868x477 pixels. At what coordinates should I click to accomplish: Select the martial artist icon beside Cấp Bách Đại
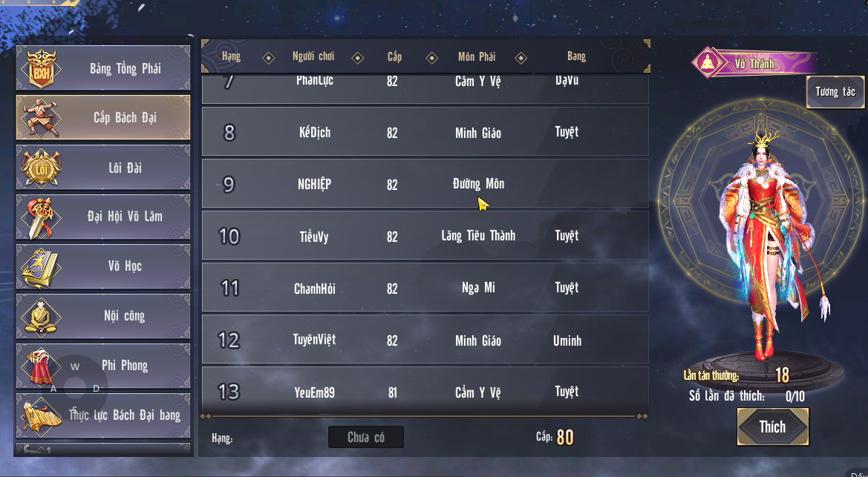click(x=42, y=118)
